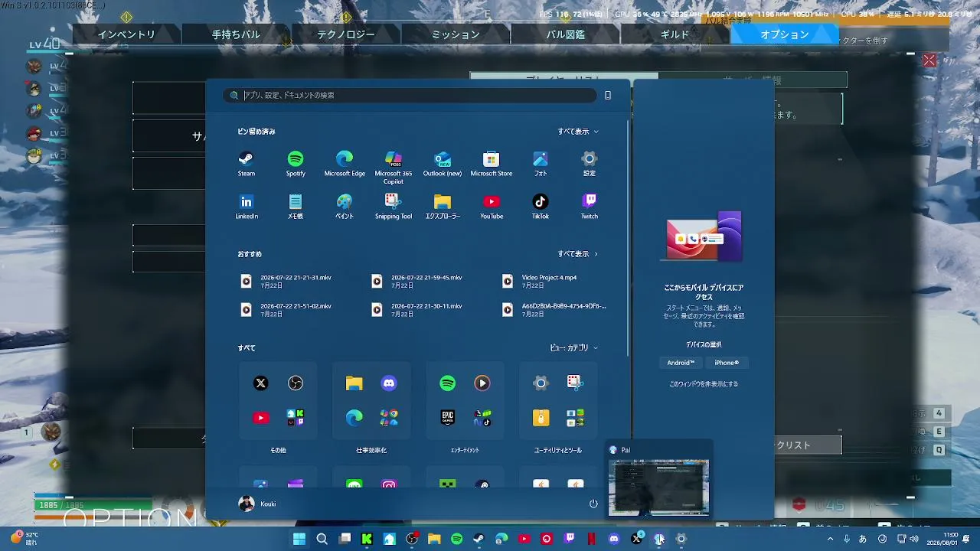This screenshot has height=551, width=980.
Task: Switch to テクノロジー tab in game
Action: click(346, 34)
